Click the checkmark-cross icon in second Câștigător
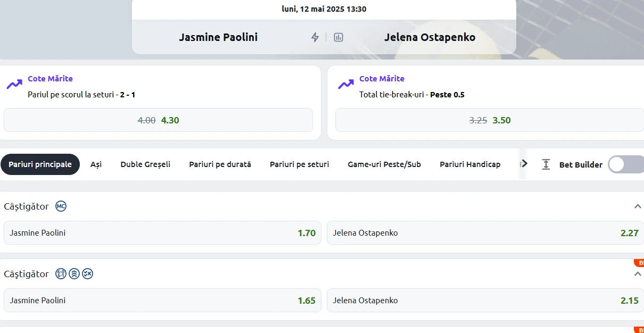The height and width of the screenshot is (333, 644). [87, 274]
